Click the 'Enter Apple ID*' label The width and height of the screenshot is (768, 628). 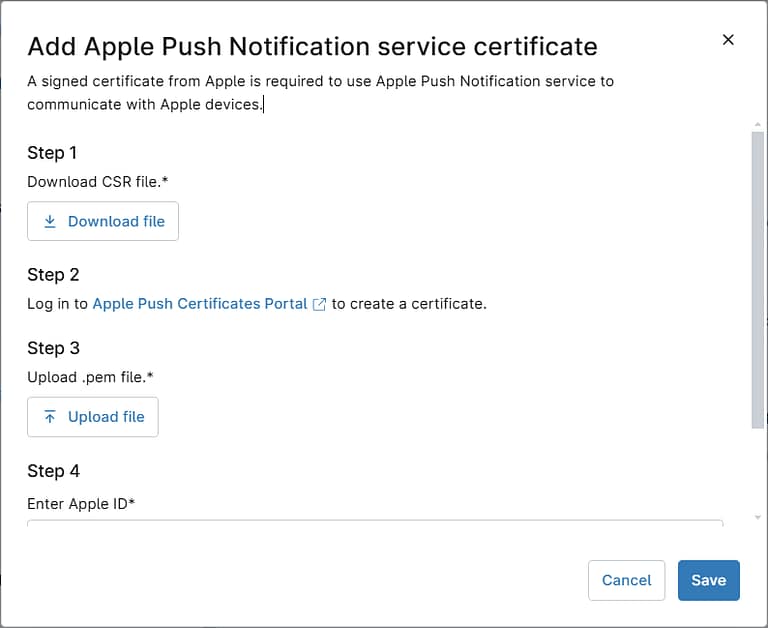[81, 504]
